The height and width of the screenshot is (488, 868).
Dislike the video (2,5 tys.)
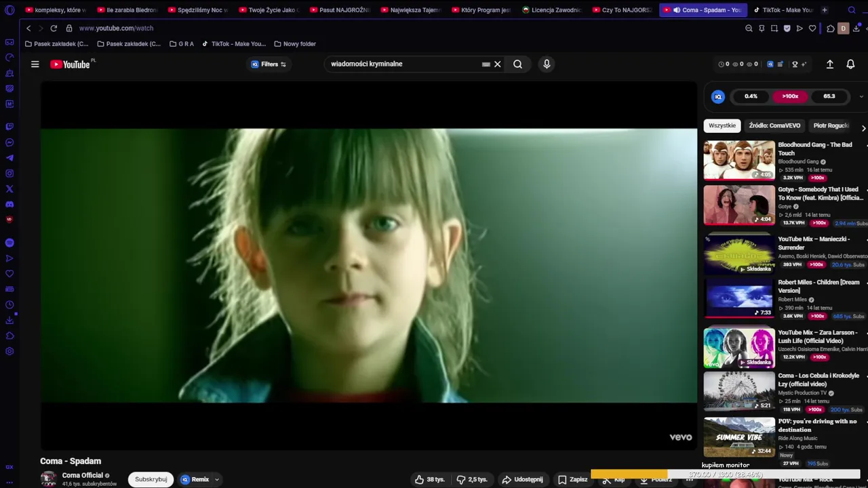tap(472, 479)
